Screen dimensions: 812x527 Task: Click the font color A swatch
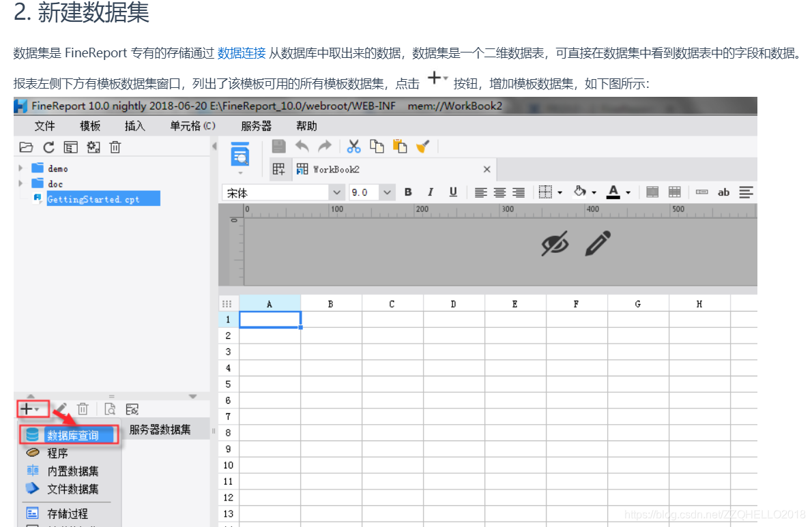pyautogui.click(x=613, y=192)
